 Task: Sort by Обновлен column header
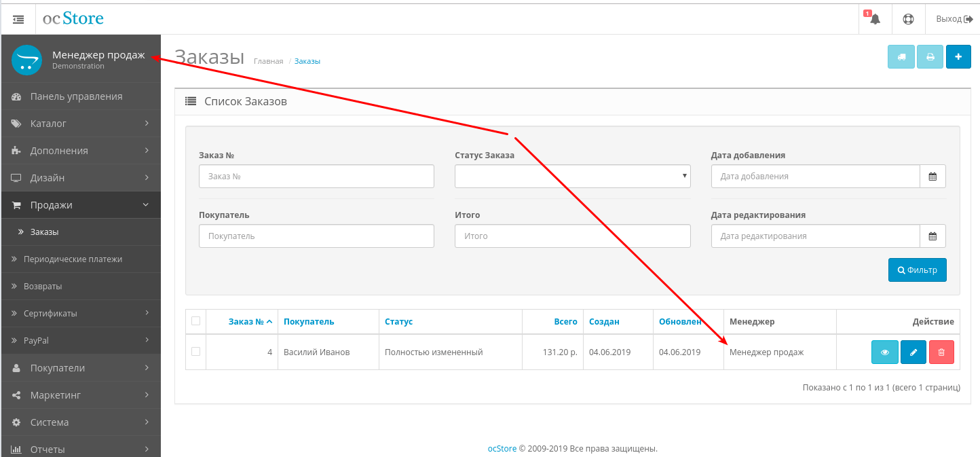[x=680, y=322]
